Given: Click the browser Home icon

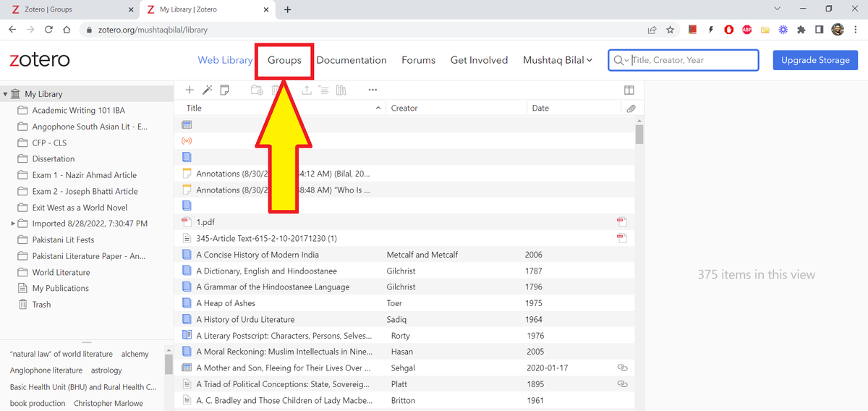Looking at the screenshot, I should [67, 30].
